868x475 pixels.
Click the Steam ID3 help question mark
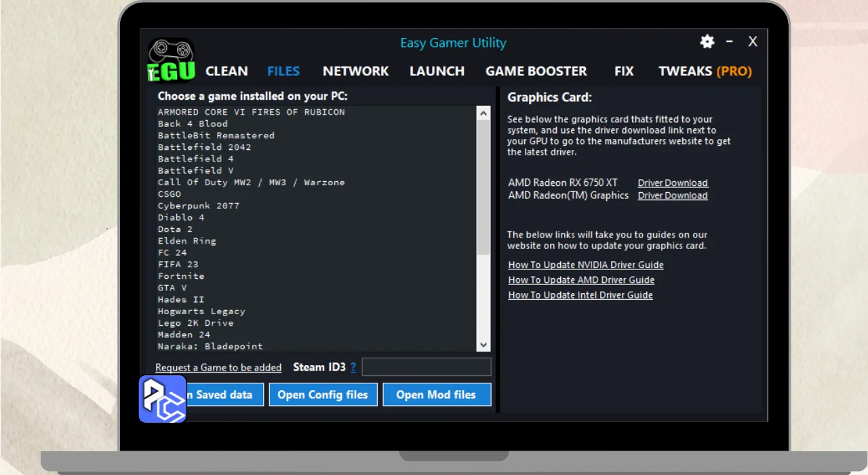point(353,367)
